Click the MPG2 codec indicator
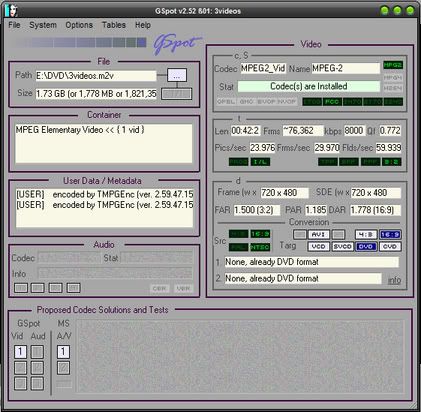Image resolution: width=421 pixels, height=412 pixels. coord(393,65)
